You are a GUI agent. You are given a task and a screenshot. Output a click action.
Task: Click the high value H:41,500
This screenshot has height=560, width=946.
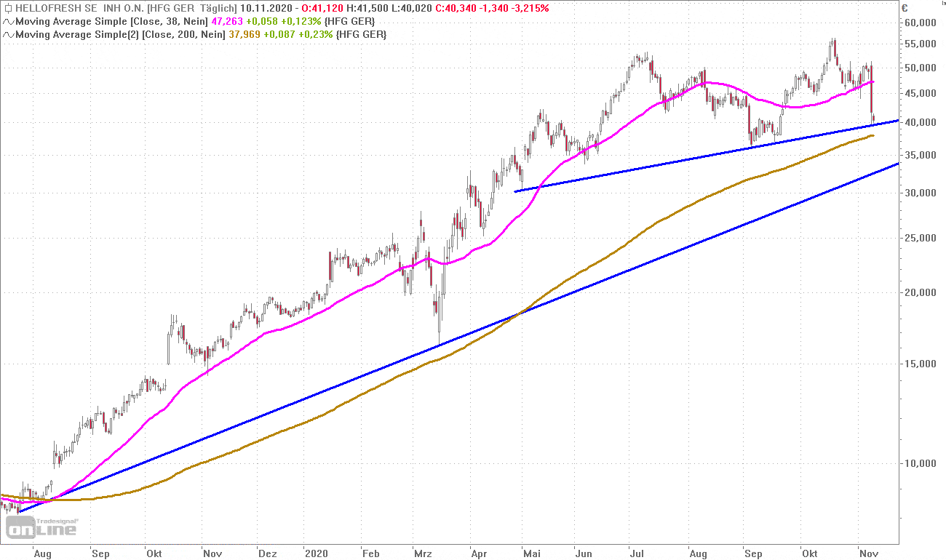pos(367,9)
